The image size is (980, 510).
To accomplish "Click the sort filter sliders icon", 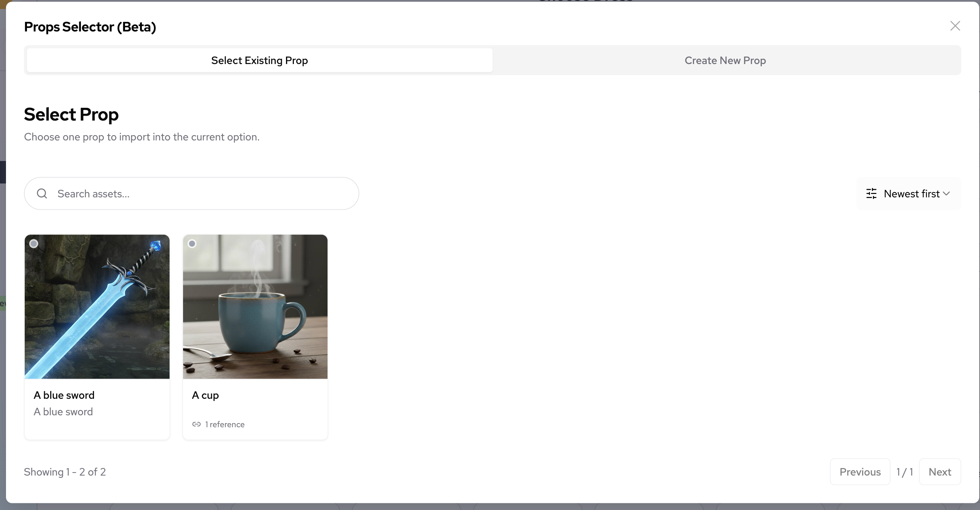I will (x=871, y=194).
